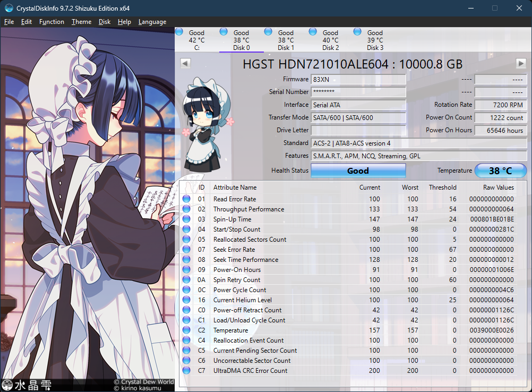This screenshot has height=392, width=532.
Task: Select the C: drive tab
Action: click(197, 40)
